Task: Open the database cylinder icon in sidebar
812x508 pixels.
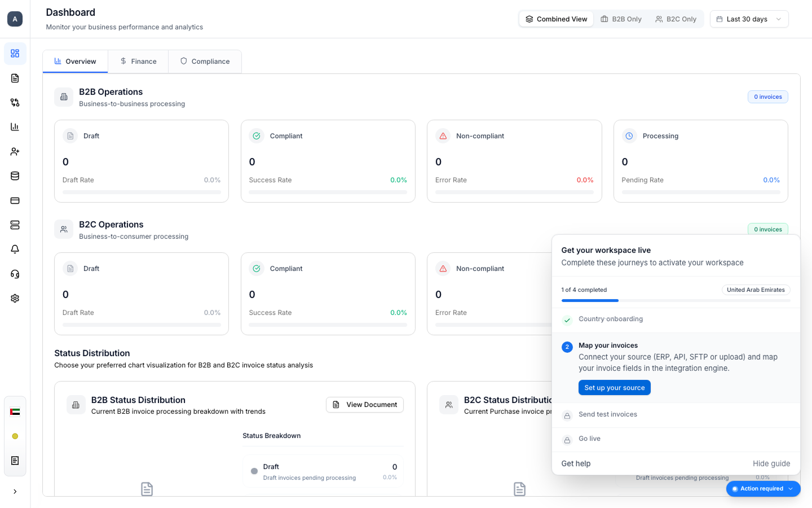Action: (15, 176)
